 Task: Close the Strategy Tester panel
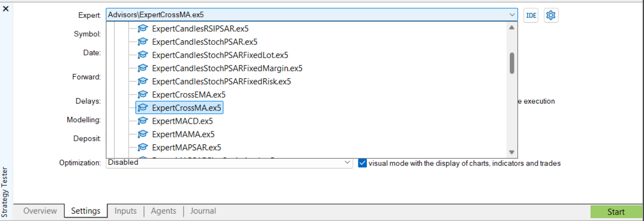coord(6,9)
